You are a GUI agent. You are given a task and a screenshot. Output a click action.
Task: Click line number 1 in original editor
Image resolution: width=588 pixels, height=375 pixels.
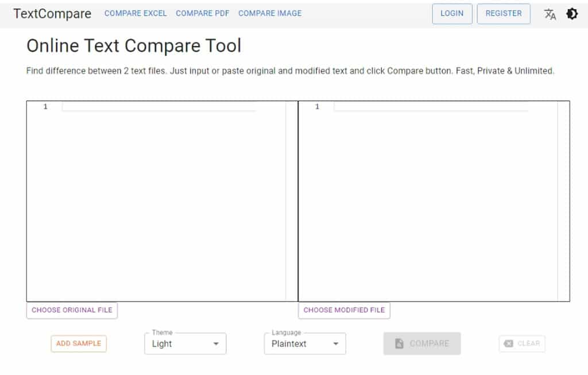45,107
